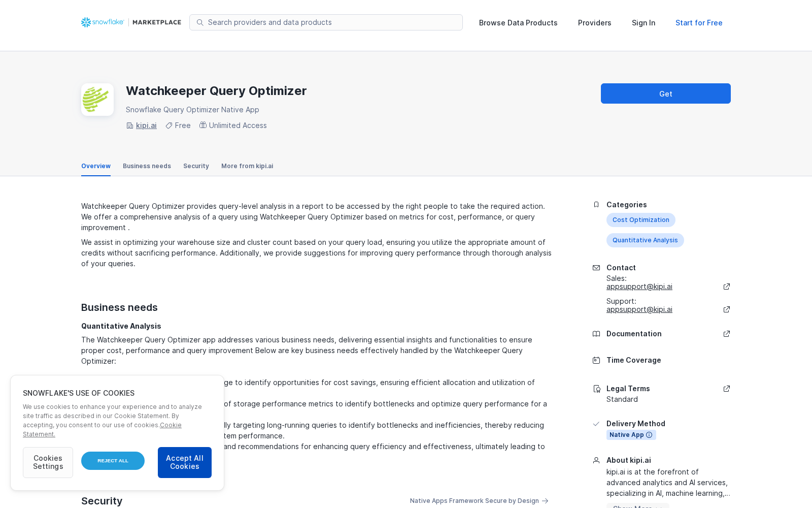Click the MARKETPLACE header label
The width and height of the screenshot is (812, 508).
pyautogui.click(x=157, y=22)
